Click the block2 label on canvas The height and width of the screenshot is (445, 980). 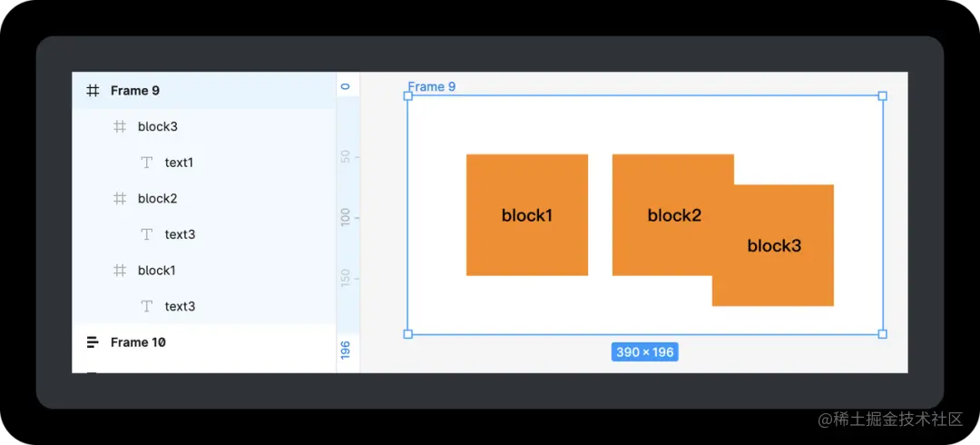(674, 215)
